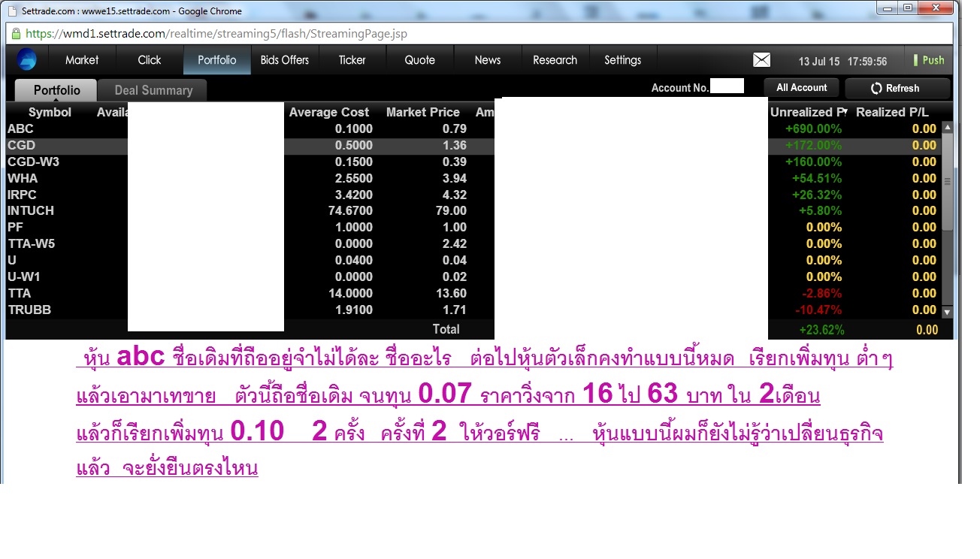Select the CGD stock row
The height and width of the screenshot is (559, 980).
point(473,145)
